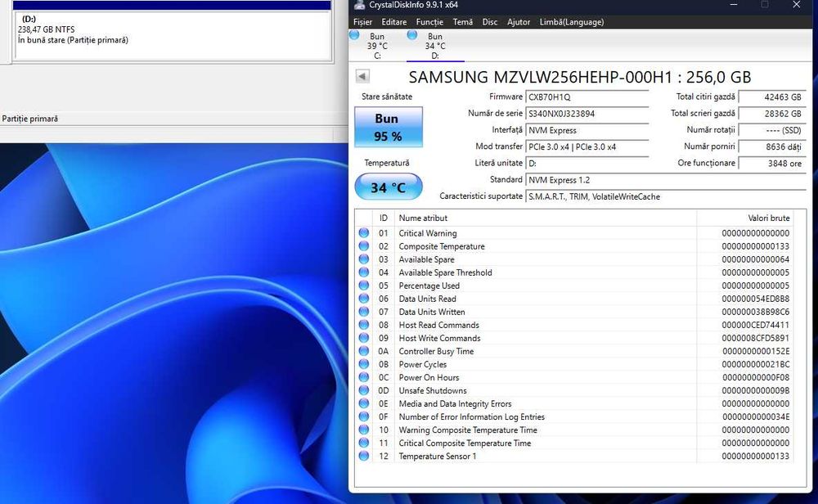
Task: Click status icon for Available Spare Threshold
Action: click(x=364, y=272)
